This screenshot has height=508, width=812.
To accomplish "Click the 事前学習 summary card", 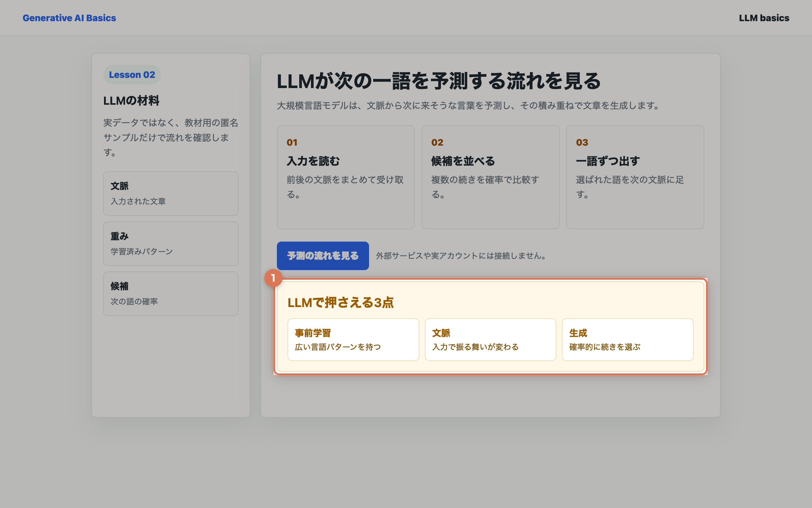I will 353,340.
